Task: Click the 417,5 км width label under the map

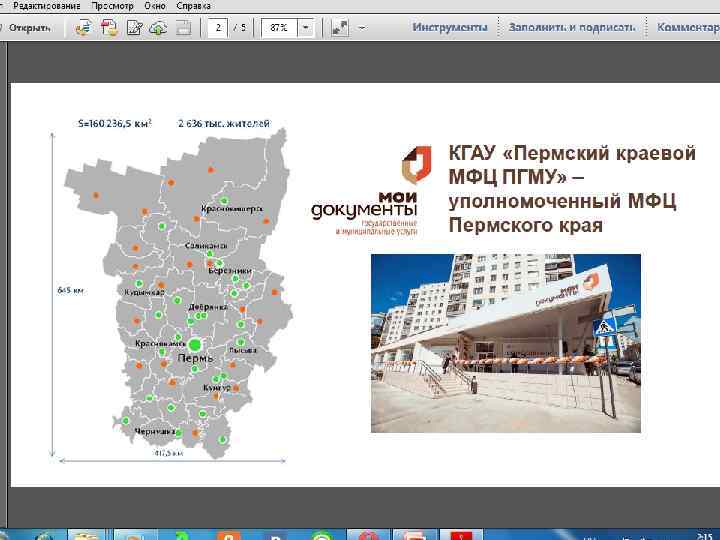Action: (169, 453)
